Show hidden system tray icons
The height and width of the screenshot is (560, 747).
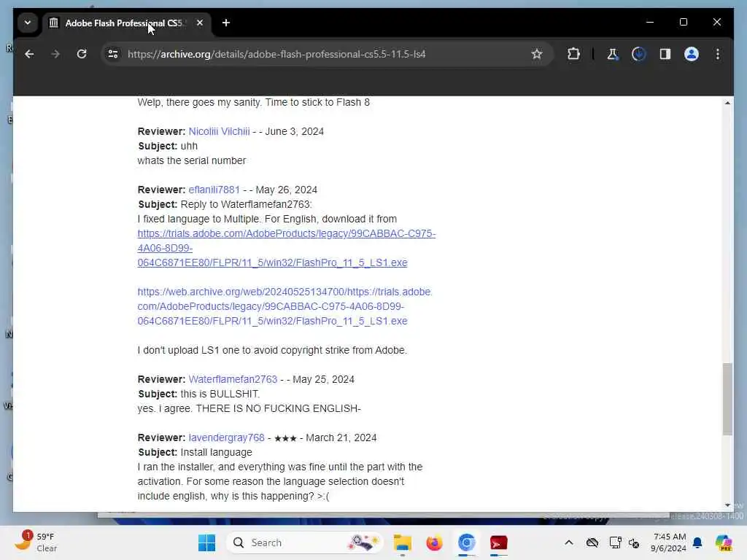pos(569,542)
